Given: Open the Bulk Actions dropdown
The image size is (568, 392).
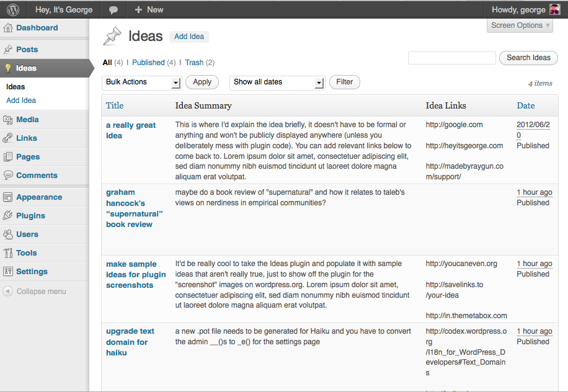Looking at the screenshot, I should pyautogui.click(x=141, y=82).
